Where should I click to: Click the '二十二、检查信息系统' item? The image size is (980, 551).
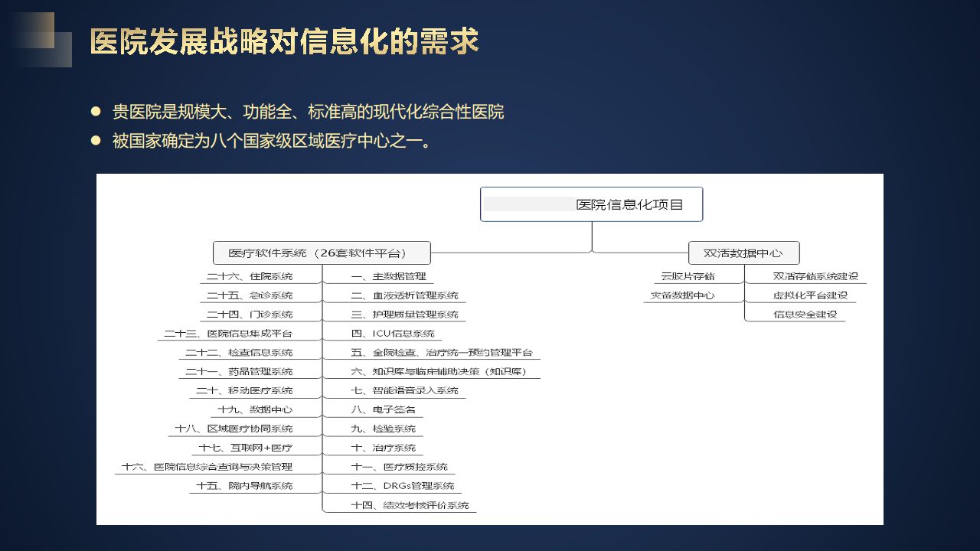[239, 353]
